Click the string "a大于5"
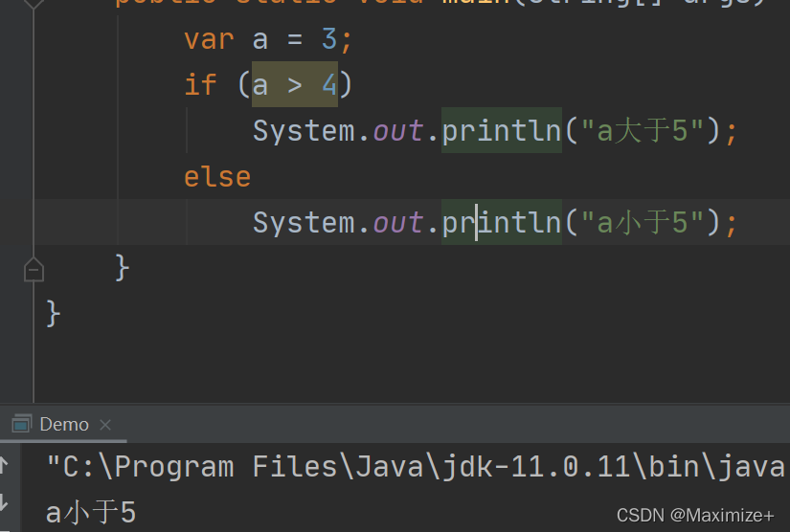Image resolution: width=790 pixels, height=532 pixels. point(643,131)
